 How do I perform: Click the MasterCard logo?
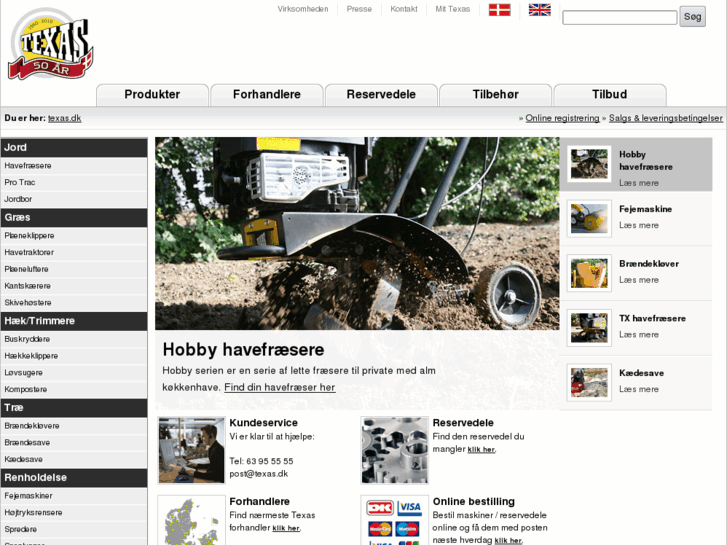[x=380, y=529]
